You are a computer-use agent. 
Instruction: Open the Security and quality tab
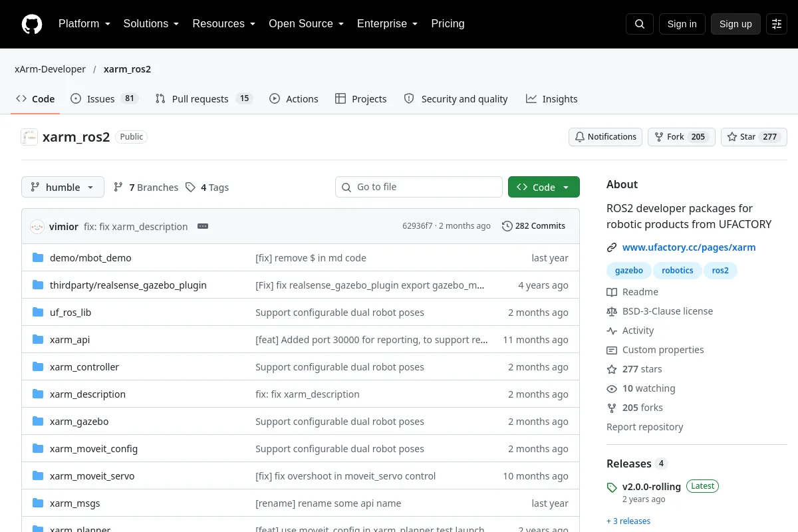(456, 98)
